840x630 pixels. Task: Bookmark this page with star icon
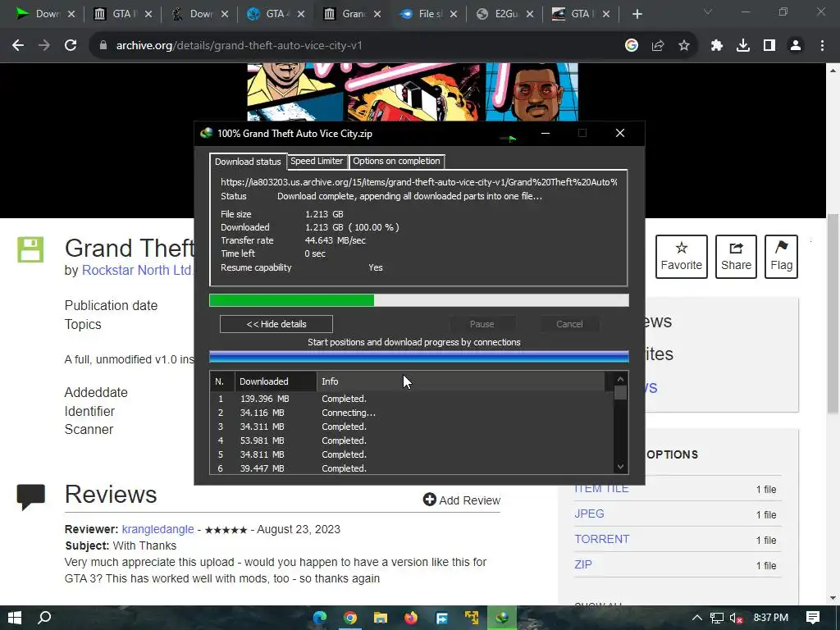(x=684, y=46)
